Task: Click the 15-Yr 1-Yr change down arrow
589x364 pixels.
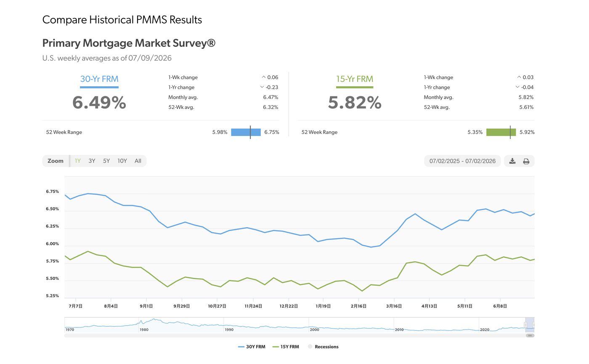Action: (x=517, y=87)
